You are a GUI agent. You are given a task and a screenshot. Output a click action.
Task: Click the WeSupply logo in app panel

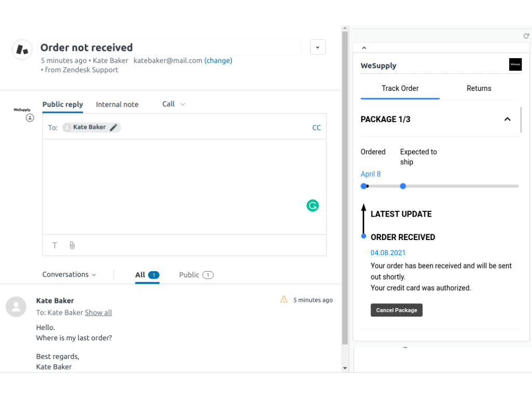point(515,65)
